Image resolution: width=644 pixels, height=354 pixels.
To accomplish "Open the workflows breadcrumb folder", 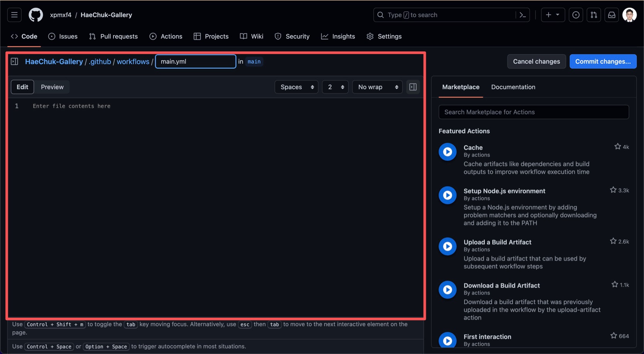I will (x=133, y=61).
